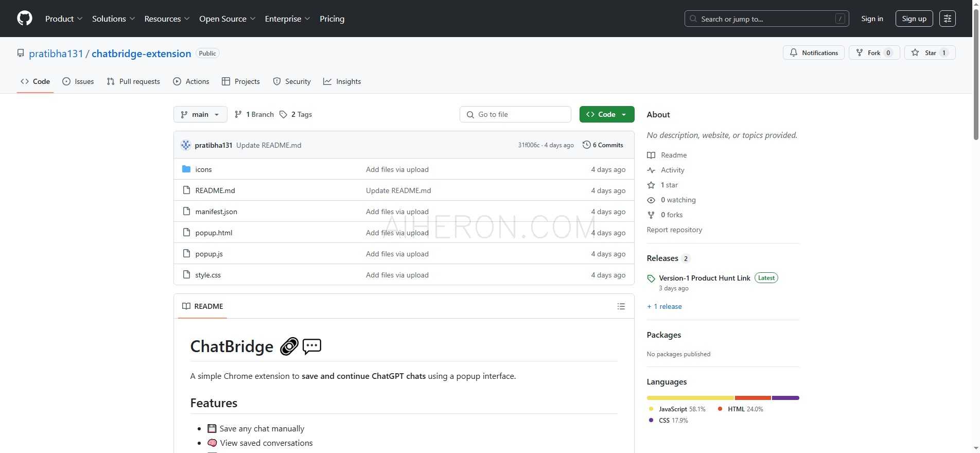Open the Projects tab
The width and height of the screenshot is (980, 453).
[x=240, y=81]
